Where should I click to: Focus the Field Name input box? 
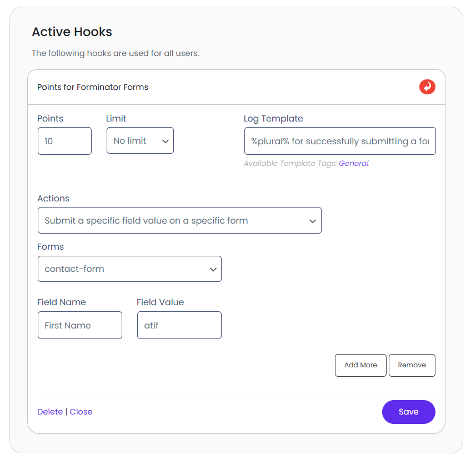pyautogui.click(x=79, y=325)
